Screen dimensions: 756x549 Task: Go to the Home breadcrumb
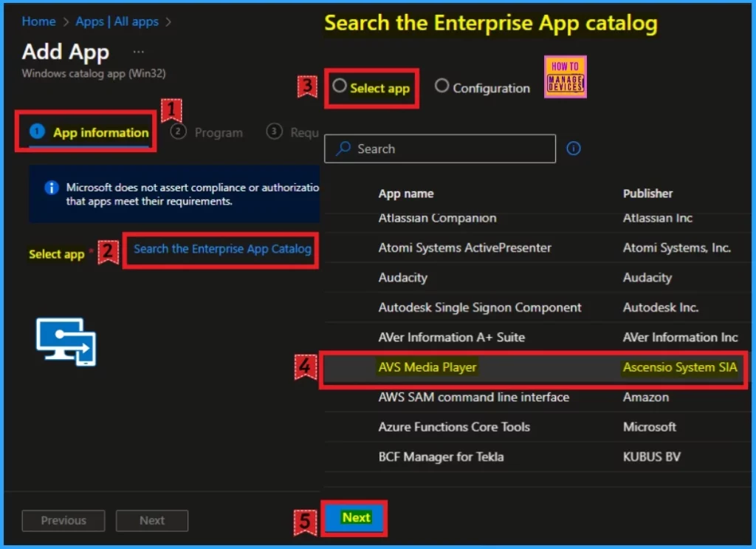[38, 21]
